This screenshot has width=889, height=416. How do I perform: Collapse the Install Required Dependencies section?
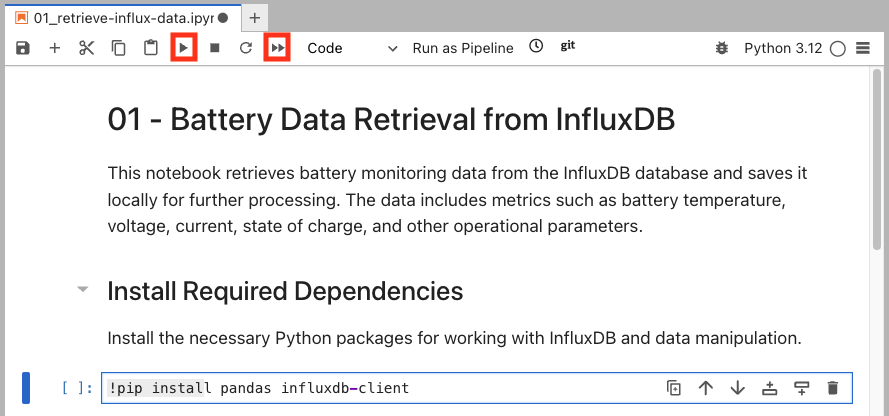(x=83, y=291)
